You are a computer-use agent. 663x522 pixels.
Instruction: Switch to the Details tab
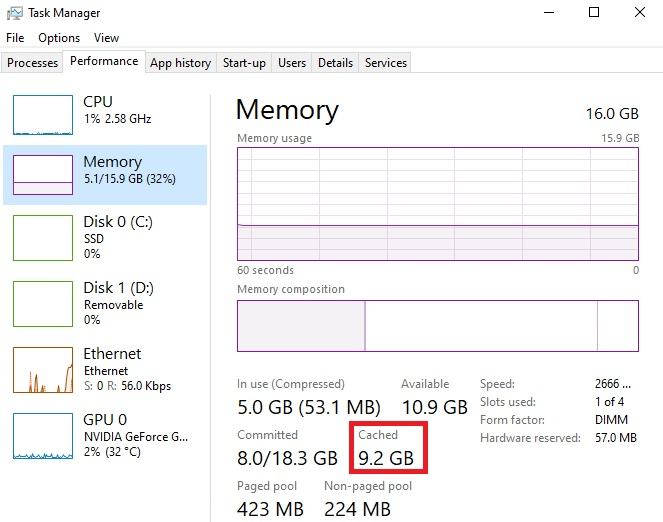tap(335, 63)
